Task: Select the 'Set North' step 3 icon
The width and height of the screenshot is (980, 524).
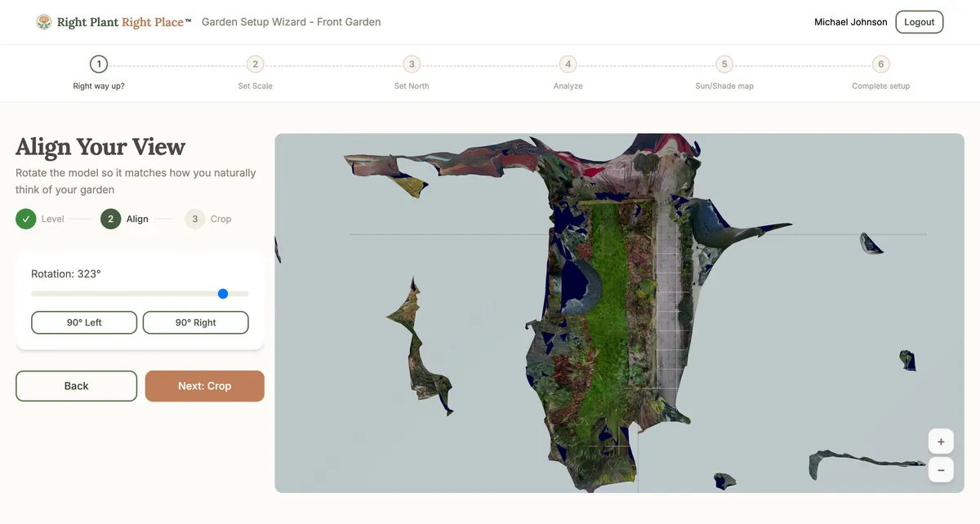Action: coord(412,64)
